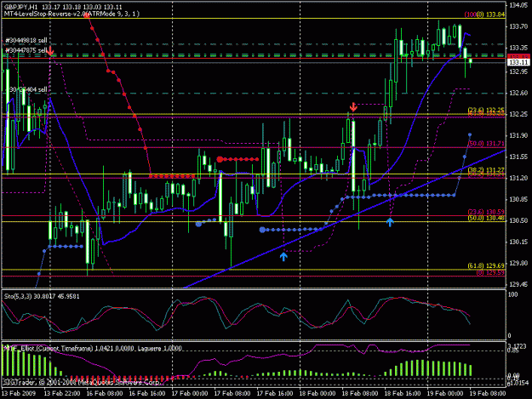Screen dimensions: 532x399
Task: Click the 131.20 price axis label
Action: pyautogui.click(x=518, y=178)
